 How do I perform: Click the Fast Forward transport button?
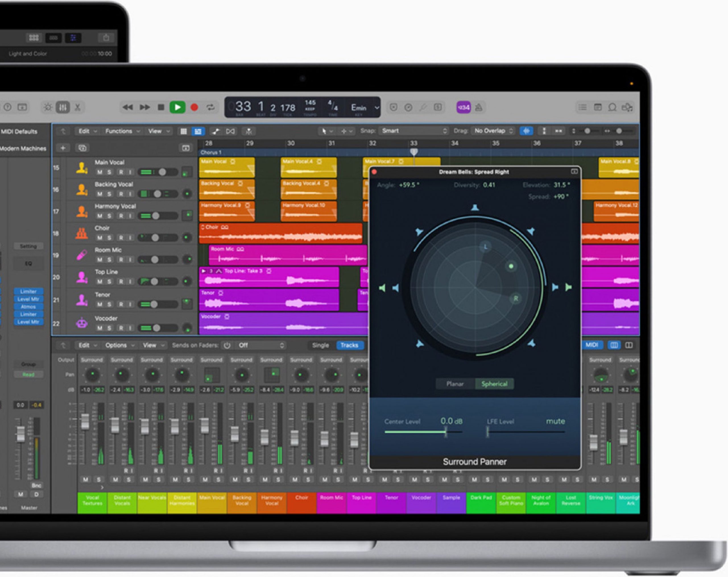point(144,107)
